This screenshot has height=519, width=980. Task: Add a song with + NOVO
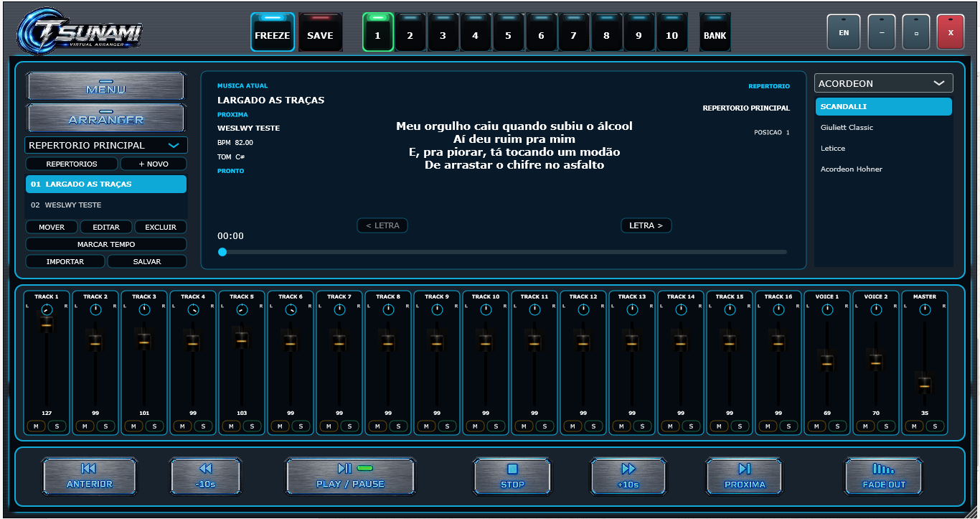pyautogui.click(x=154, y=164)
